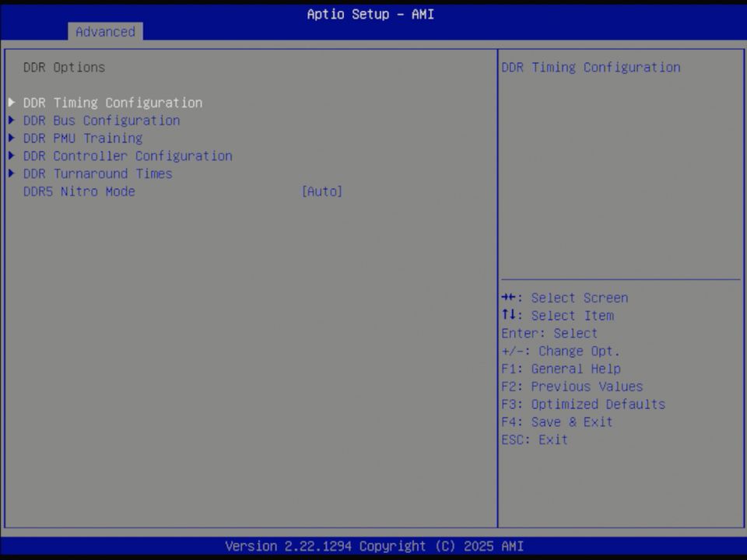
Task: Click the arrow marker before DDR Controller Configuration
Action: [11, 156]
